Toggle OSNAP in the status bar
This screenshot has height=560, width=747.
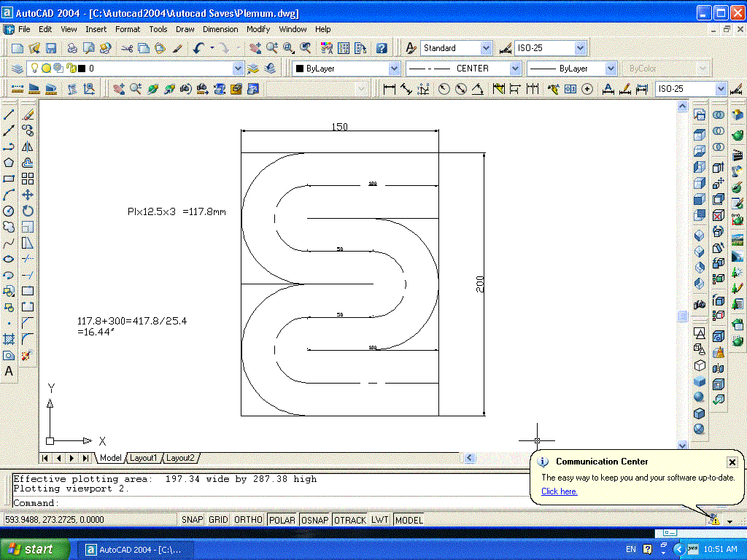[x=314, y=520]
